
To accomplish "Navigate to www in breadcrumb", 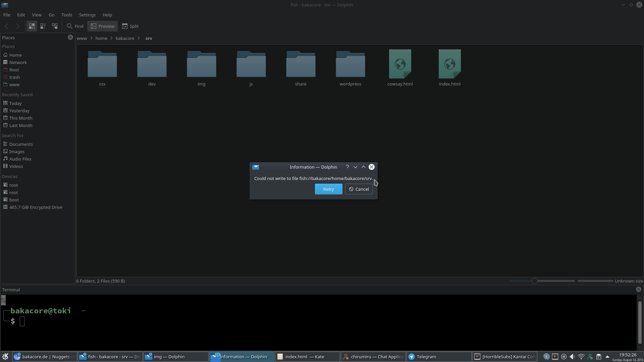I will click(82, 38).
